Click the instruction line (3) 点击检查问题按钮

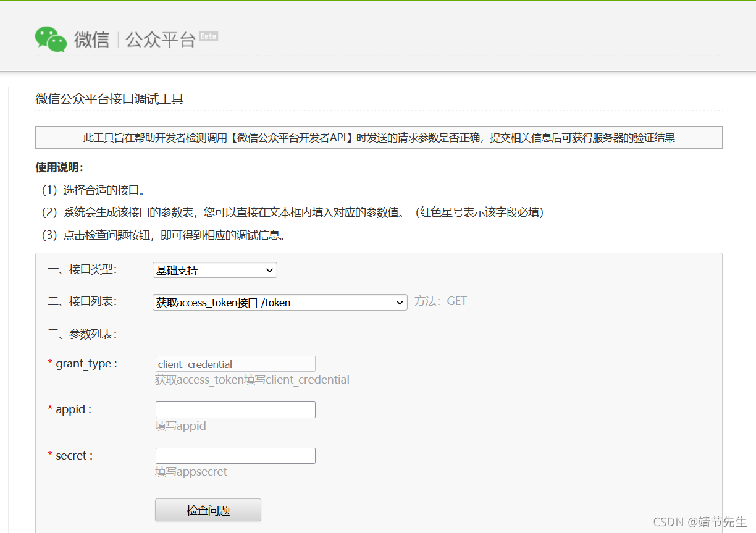click(x=164, y=235)
